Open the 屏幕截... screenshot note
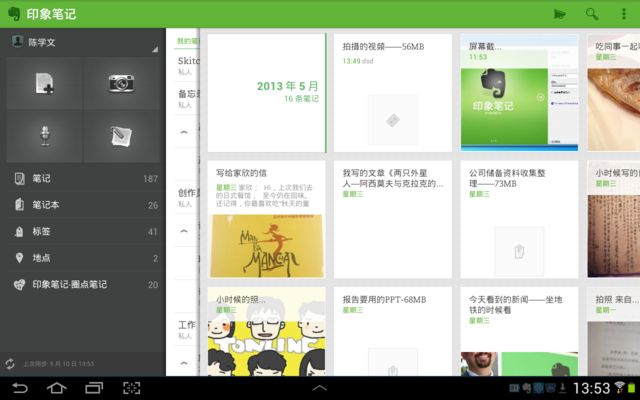 519,93
